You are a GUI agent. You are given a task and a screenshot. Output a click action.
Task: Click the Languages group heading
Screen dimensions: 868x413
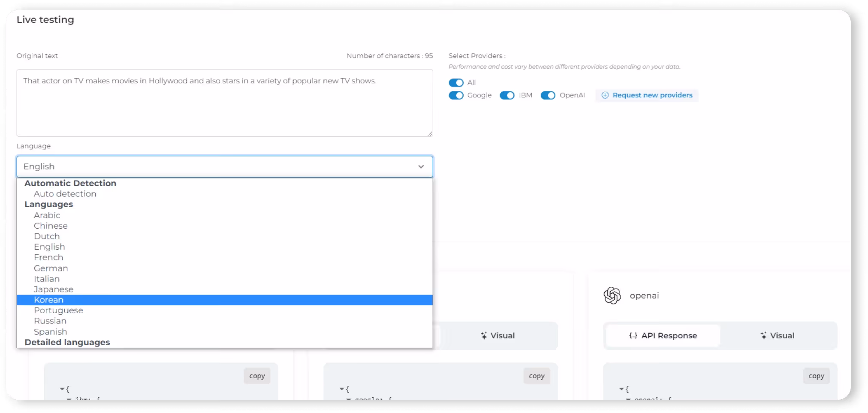coord(48,205)
